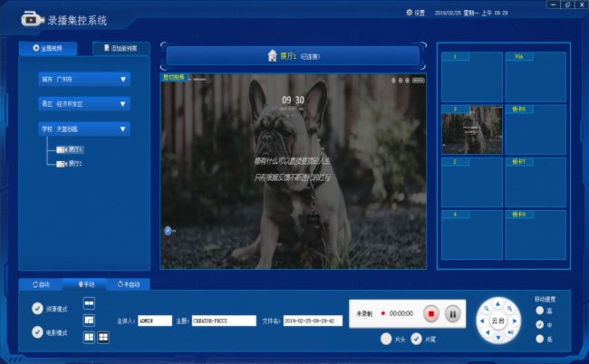
Task: Select the picture-in-picture layout icon
Action: [x=89, y=321]
